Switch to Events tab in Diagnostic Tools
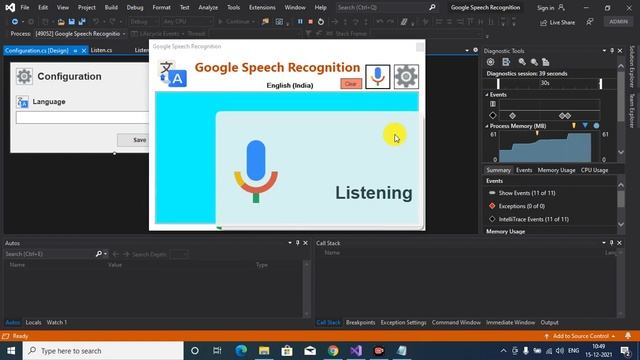Viewport: 640px width, 360px height. click(524, 170)
